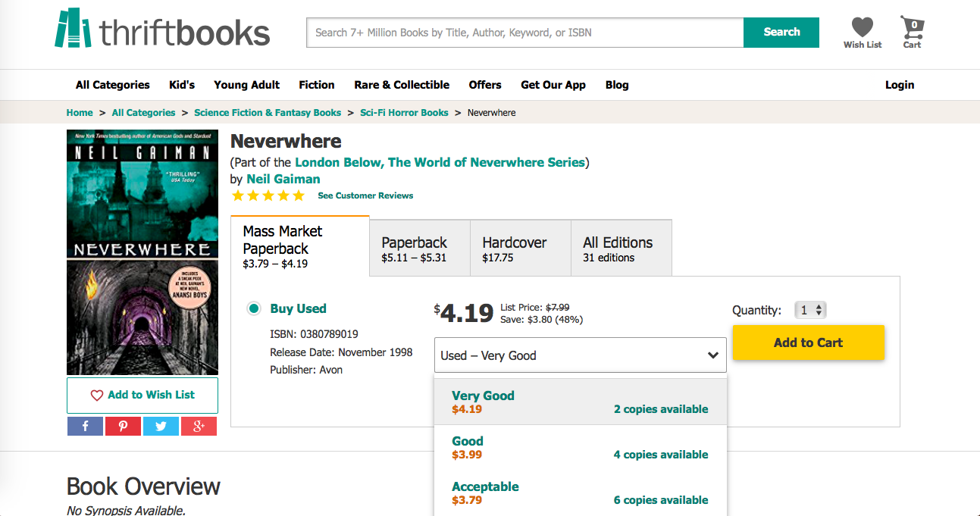Click the Book Overview heading
The height and width of the screenshot is (516, 980).
pos(143,486)
